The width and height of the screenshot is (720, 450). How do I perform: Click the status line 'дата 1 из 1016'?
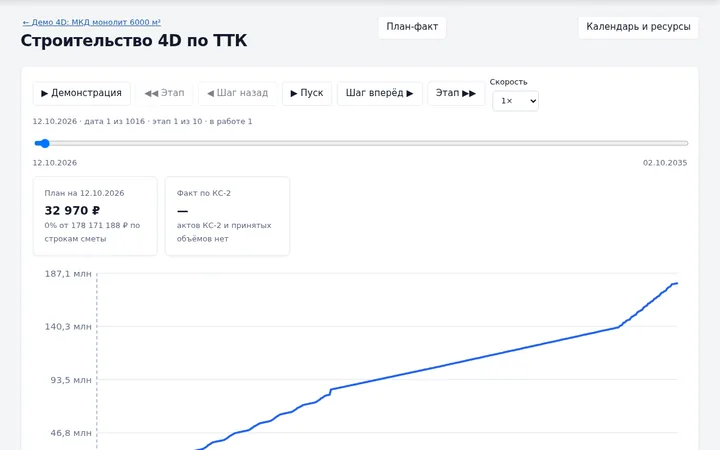[114, 122]
